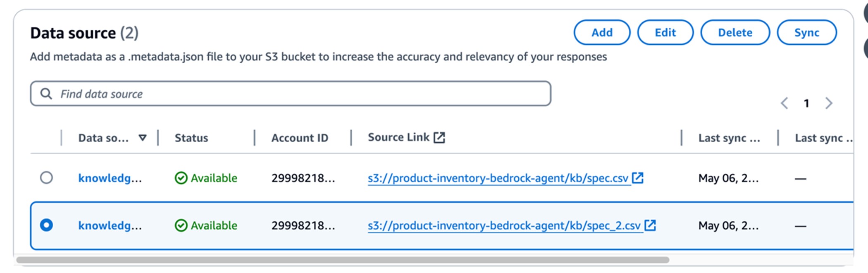This screenshot has height=273, width=868.
Task: Go to next page arrow
Action: [x=829, y=103]
